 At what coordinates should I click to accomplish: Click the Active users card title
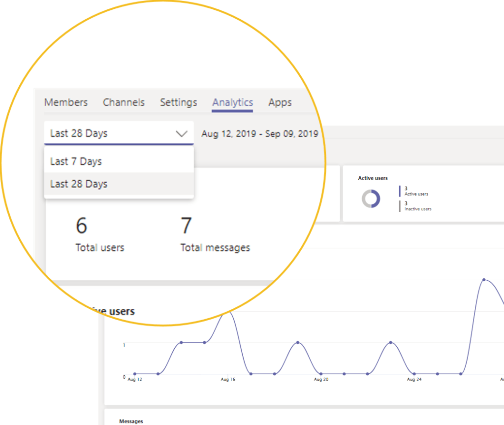point(373,178)
